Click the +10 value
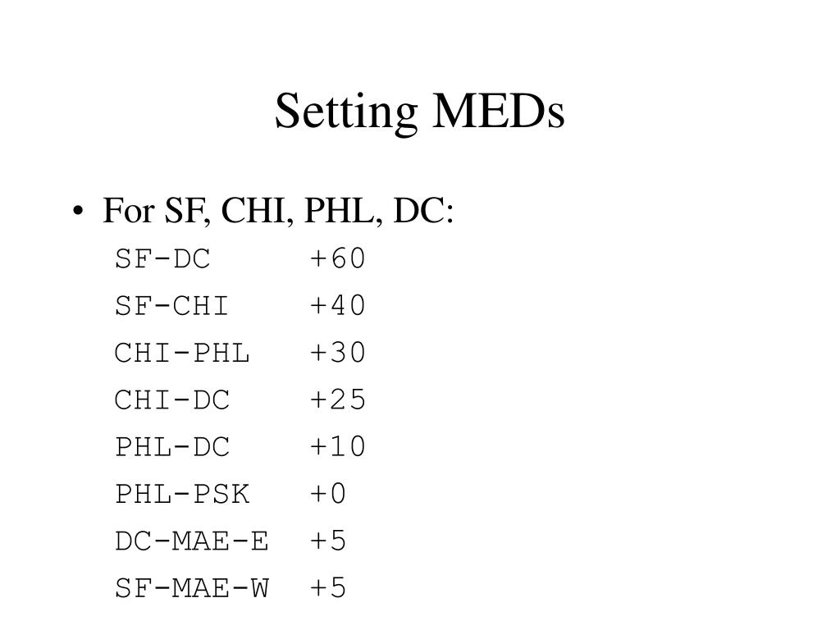 [x=337, y=446]
